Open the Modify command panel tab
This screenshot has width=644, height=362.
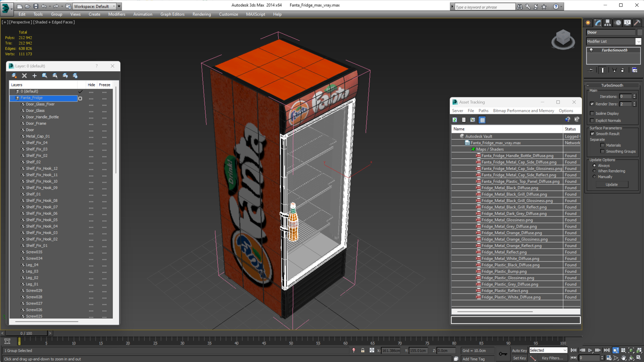[x=598, y=23]
